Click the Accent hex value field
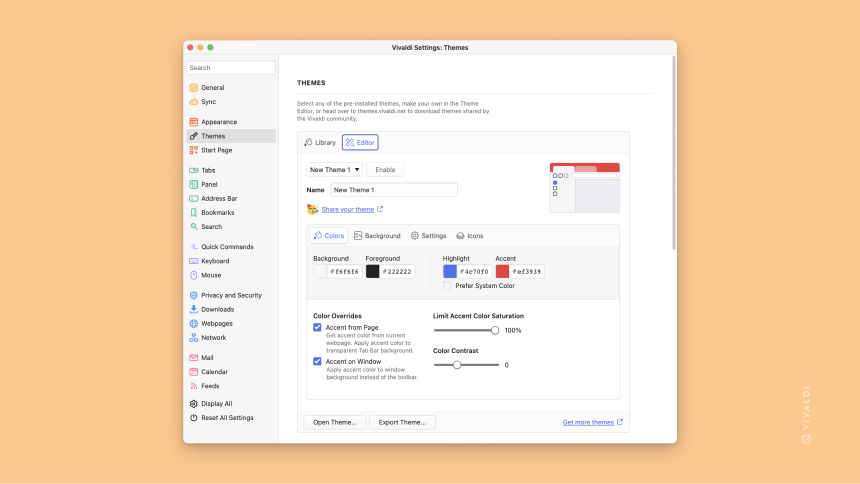This screenshot has width=860, height=484. [x=527, y=271]
